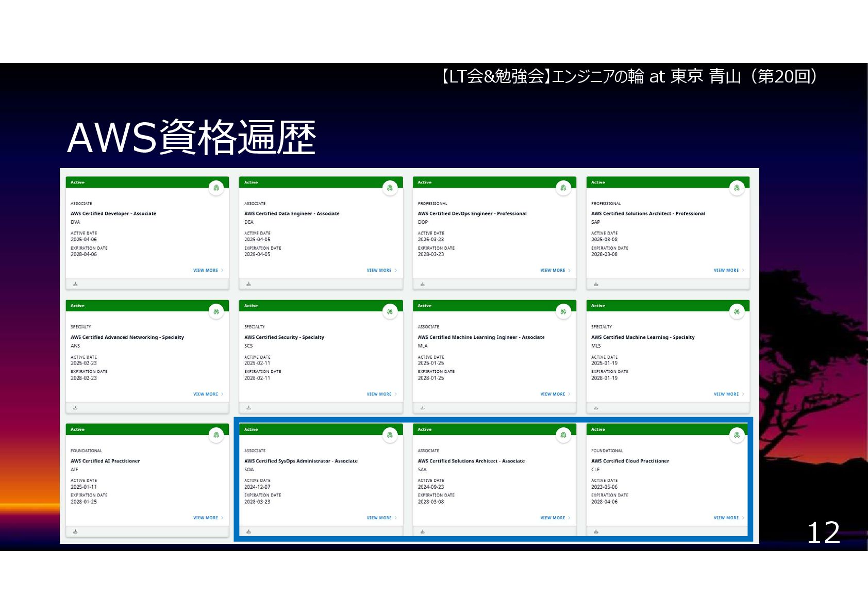Click the badge icon on the Machine Learning Specialty card

tap(737, 311)
